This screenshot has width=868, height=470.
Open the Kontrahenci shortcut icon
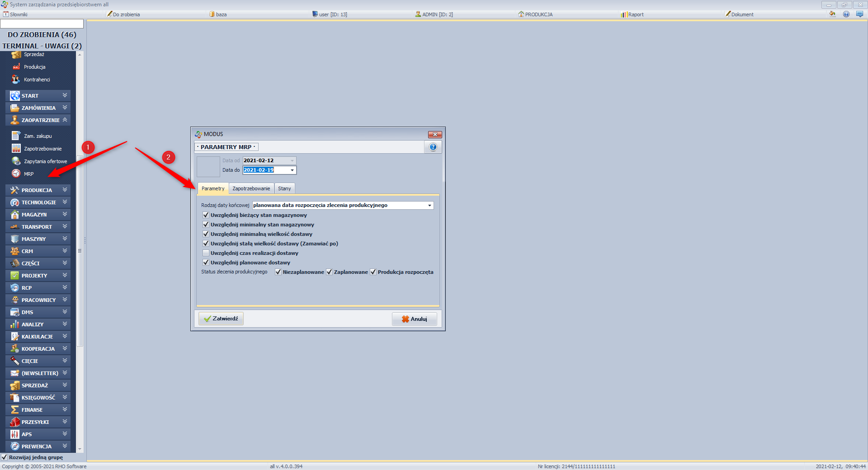click(16, 80)
